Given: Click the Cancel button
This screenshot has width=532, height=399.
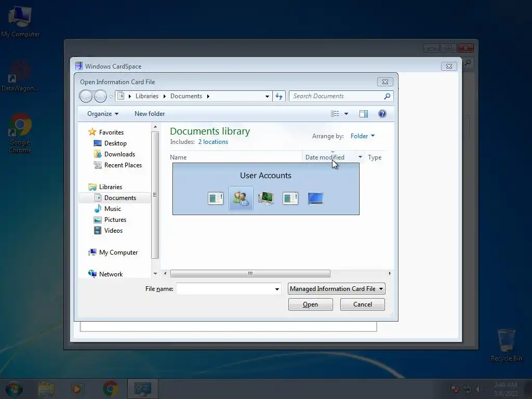Looking at the screenshot, I should point(362,304).
